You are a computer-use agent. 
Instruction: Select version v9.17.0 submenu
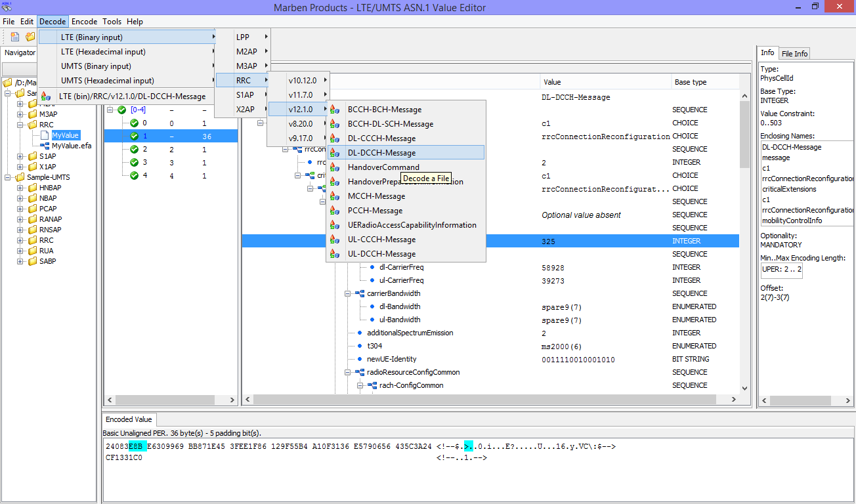[x=299, y=138]
